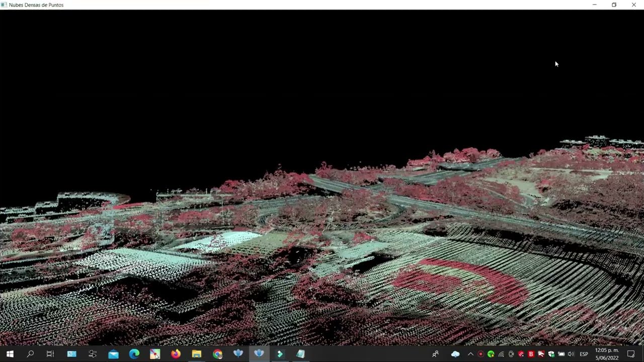644x362 pixels.
Task: Restore down the point cloud window
Action: pos(614,5)
